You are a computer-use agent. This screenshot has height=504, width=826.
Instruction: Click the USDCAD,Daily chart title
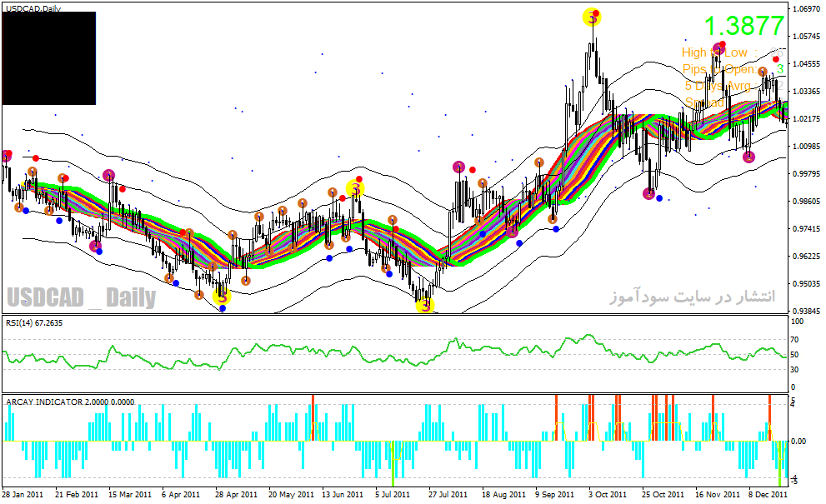33,9
